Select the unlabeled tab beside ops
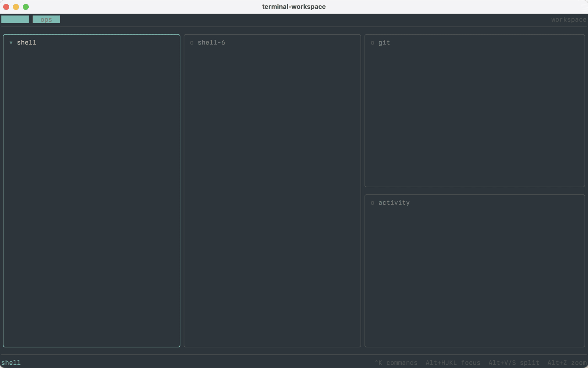Screen dimensions: 588x368 pyautogui.click(x=15, y=20)
